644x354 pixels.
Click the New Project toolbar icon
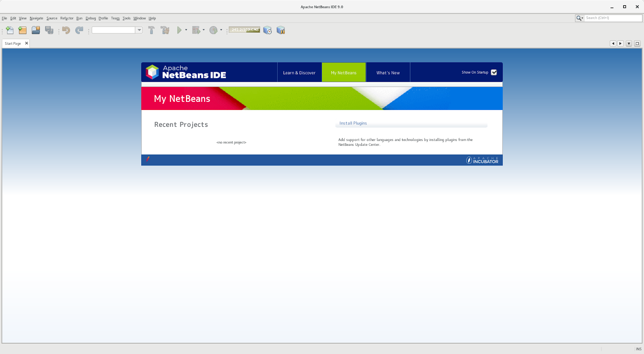23,30
